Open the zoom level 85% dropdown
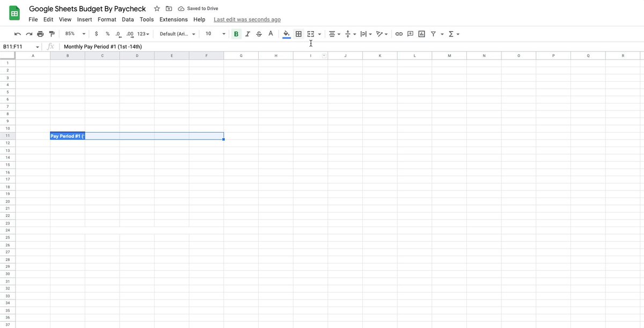644x328 pixels. pyautogui.click(x=75, y=33)
